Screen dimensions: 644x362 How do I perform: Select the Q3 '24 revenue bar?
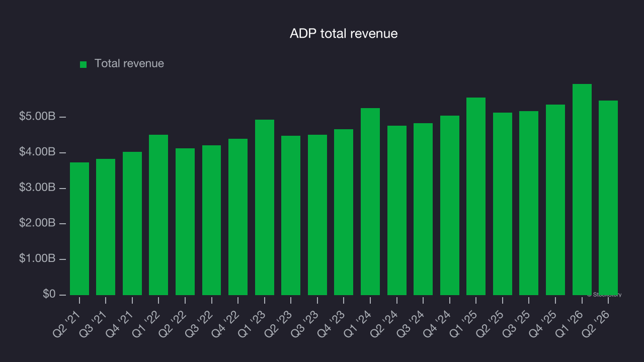pyautogui.click(x=423, y=209)
